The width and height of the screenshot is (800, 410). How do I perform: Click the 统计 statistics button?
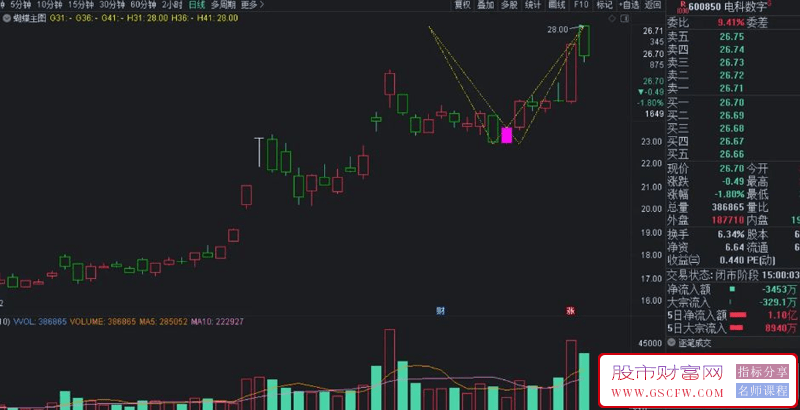click(x=533, y=5)
